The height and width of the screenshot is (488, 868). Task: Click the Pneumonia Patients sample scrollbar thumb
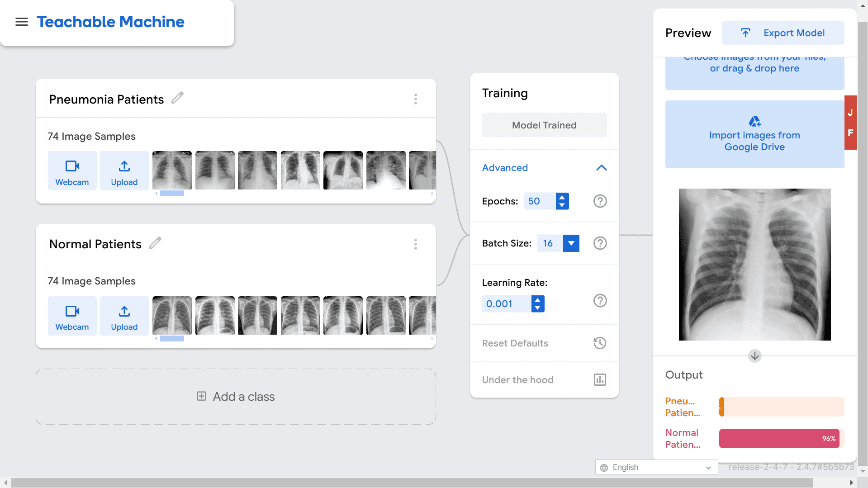(x=172, y=194)
